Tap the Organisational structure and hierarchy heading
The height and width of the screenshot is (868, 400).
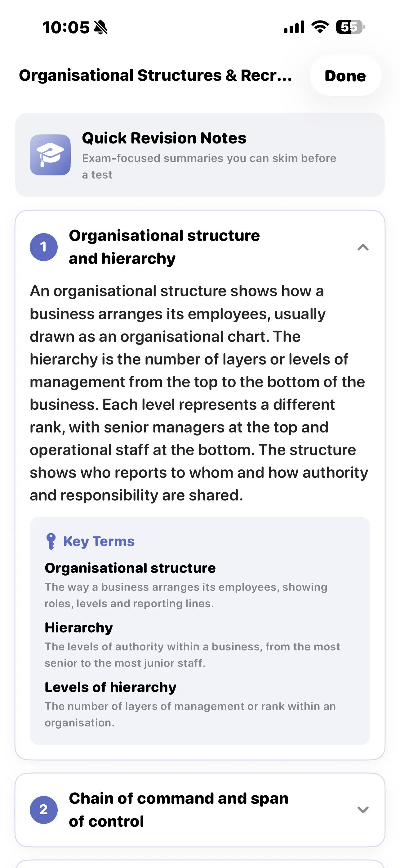point(164,247)
